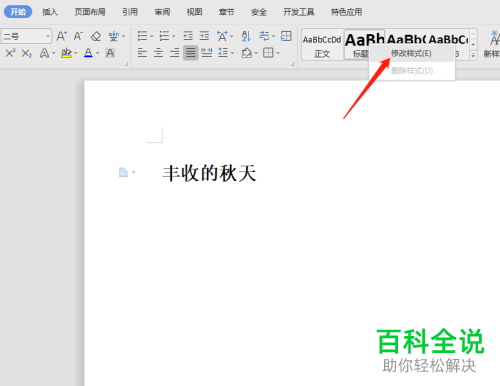Expand line spacing dropdown arrow

pos(232,53)
